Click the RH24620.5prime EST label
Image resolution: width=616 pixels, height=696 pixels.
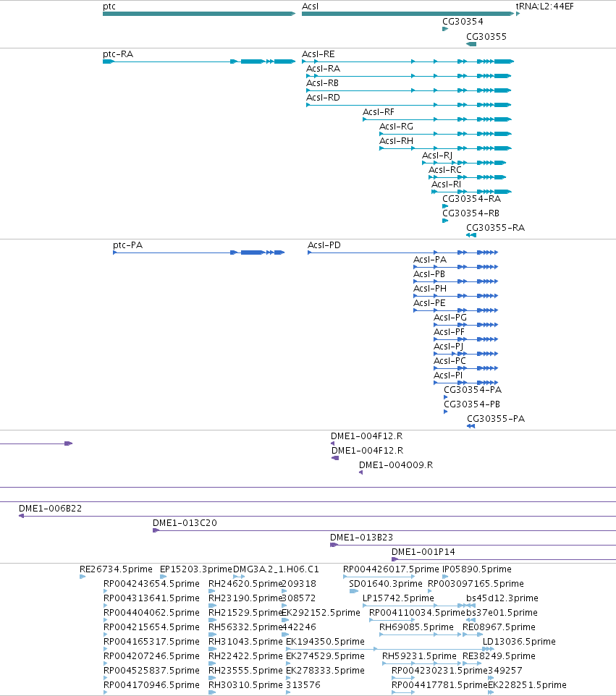coord(245,584)
